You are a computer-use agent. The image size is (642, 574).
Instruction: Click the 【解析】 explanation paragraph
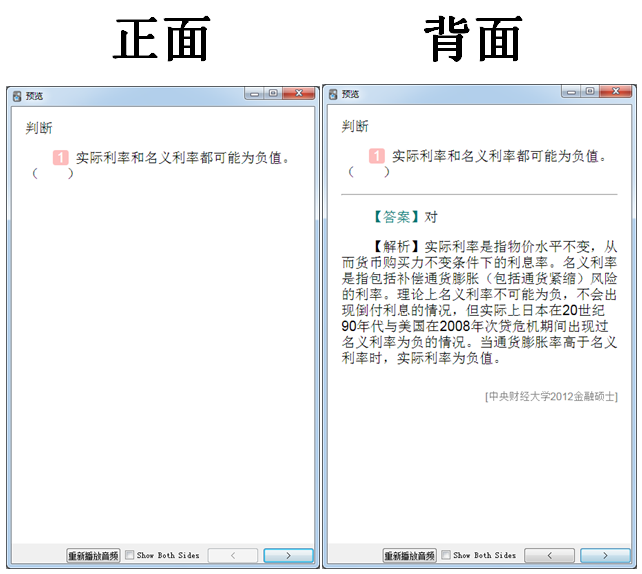[x=479, y=302]
